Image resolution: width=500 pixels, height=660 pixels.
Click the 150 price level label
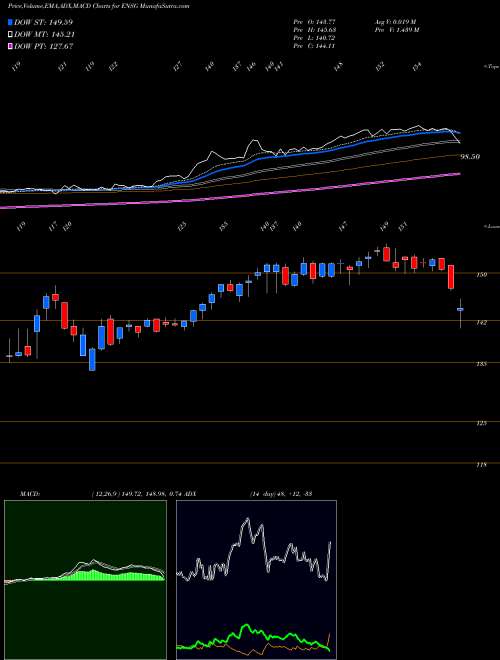tap(483, 274)
